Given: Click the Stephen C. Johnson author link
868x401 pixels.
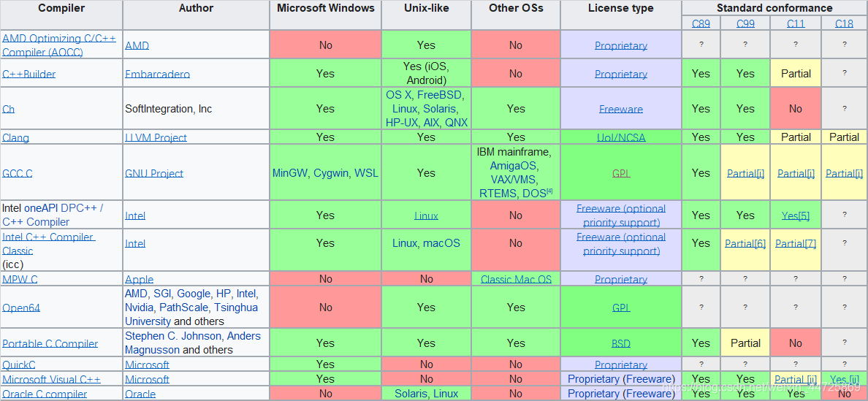Looking at the screenshot, I should pyautogui.click(x=172, y=336).
